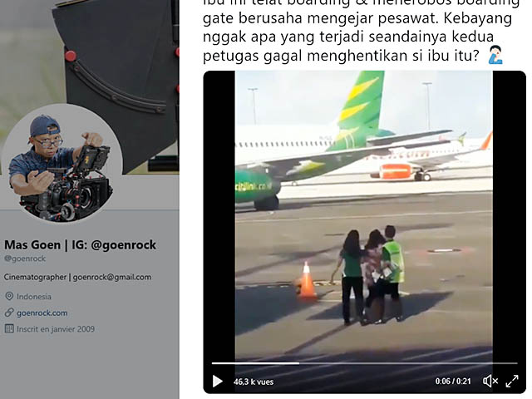Screen dimensions: 532x399
Task: Click the tweet text about boarding gate
Action: point(362,32)
